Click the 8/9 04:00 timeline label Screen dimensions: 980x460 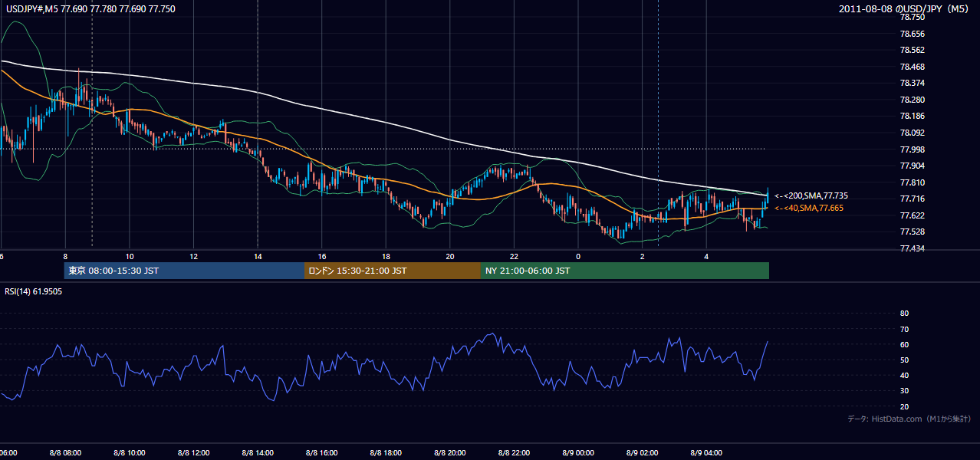click(x=706, y=452)
